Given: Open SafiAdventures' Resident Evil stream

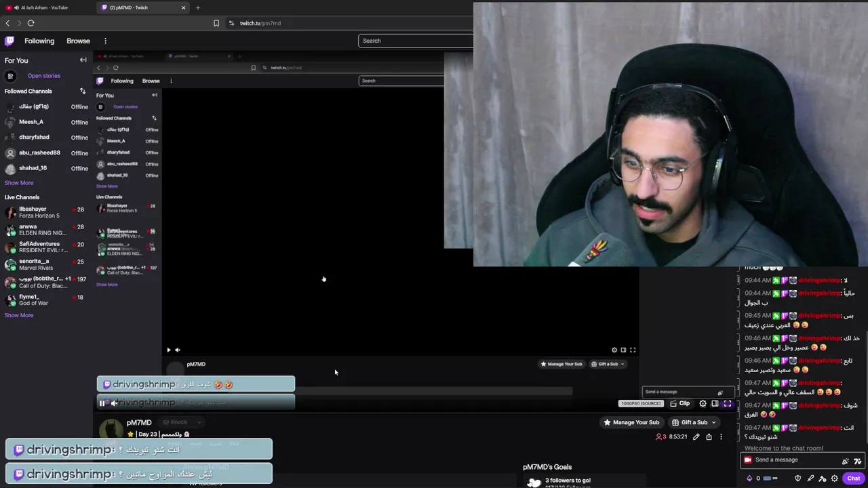Looking at the screenshot, I should (x=46, y=247).
